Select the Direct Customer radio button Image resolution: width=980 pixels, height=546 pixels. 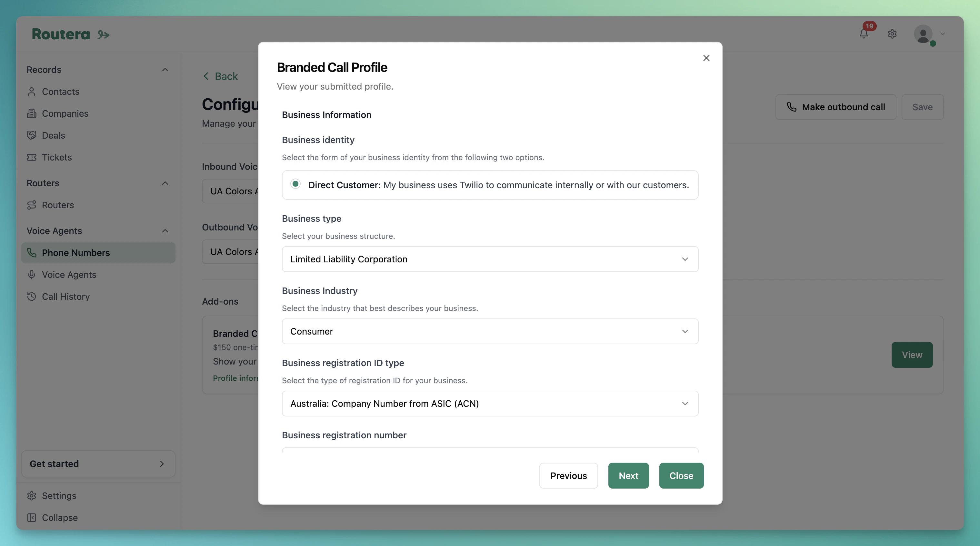295,184
